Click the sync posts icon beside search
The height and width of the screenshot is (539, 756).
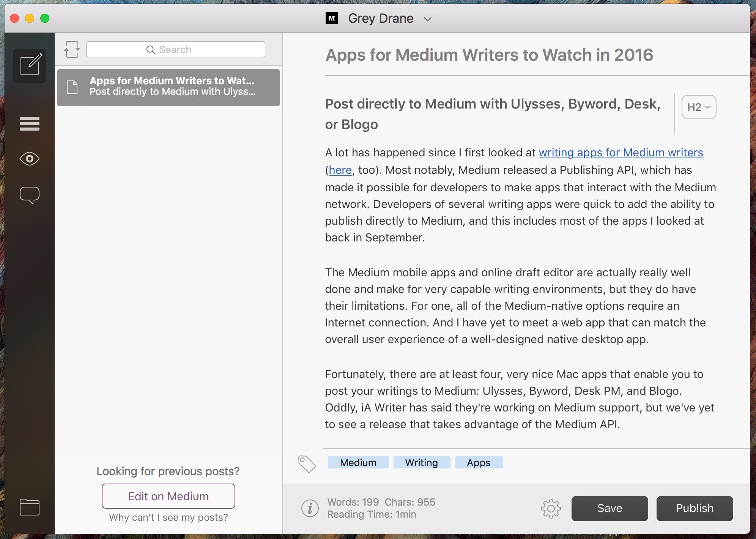[72, 50]
